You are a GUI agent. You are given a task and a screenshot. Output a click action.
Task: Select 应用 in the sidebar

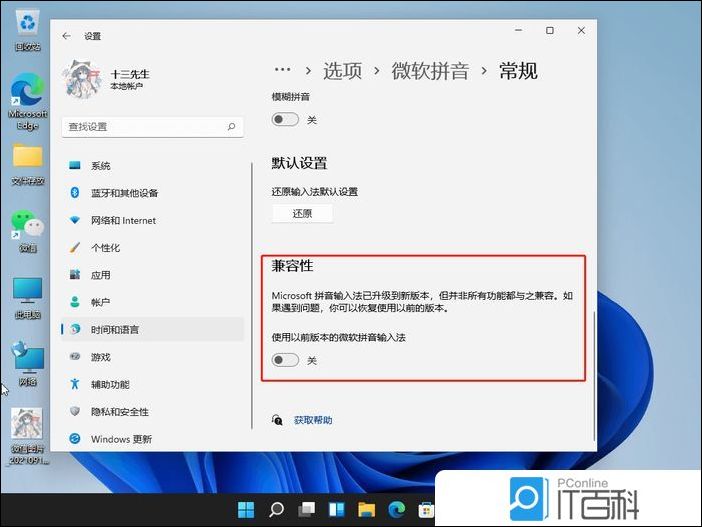pyautogui.click(x=152, y=275)
